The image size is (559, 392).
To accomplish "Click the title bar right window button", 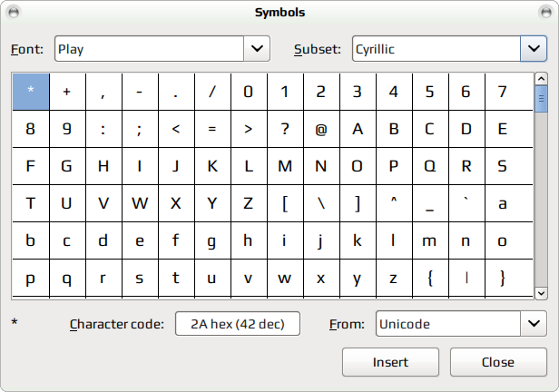I will [x=545, y=12].
